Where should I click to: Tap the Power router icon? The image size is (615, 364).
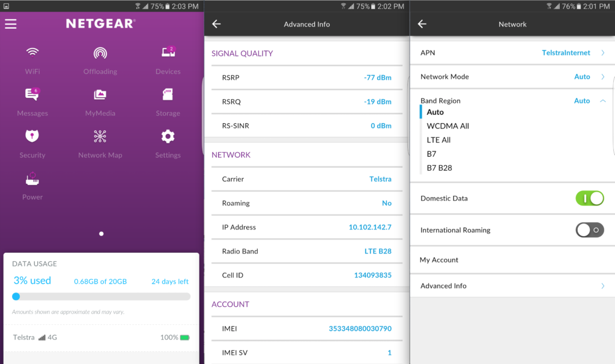coord(32,178)
